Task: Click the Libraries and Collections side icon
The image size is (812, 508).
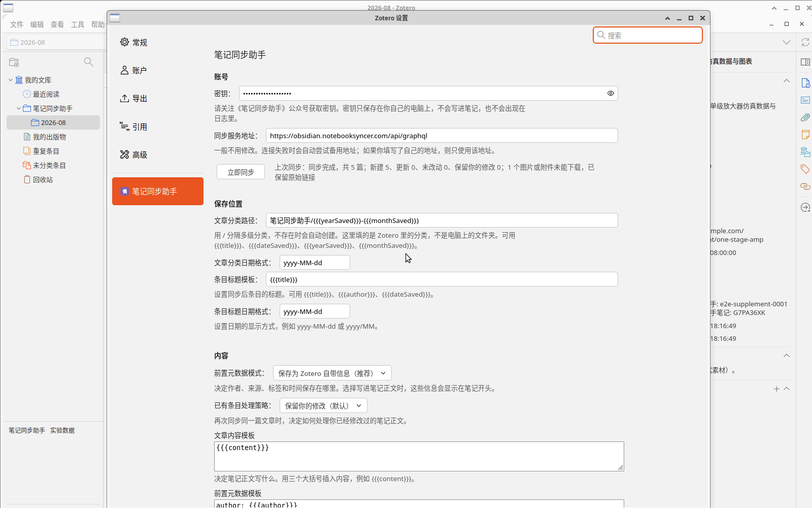Action: point(805,152)
